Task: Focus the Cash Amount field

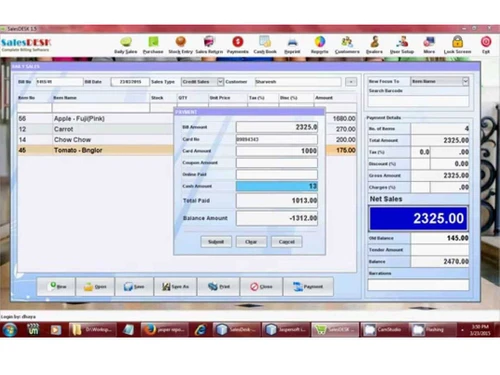Action: click(277, 186)
